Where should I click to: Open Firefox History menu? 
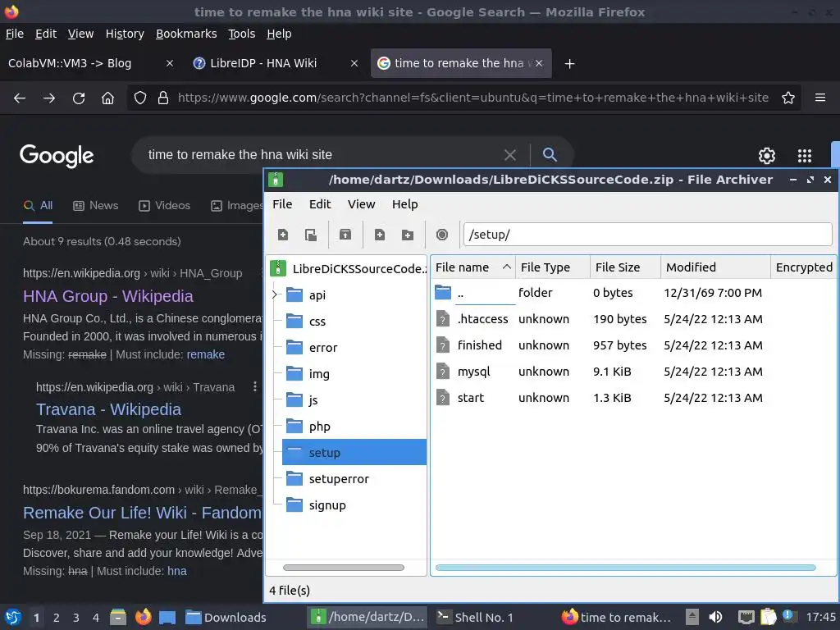(x=125, y=34)
